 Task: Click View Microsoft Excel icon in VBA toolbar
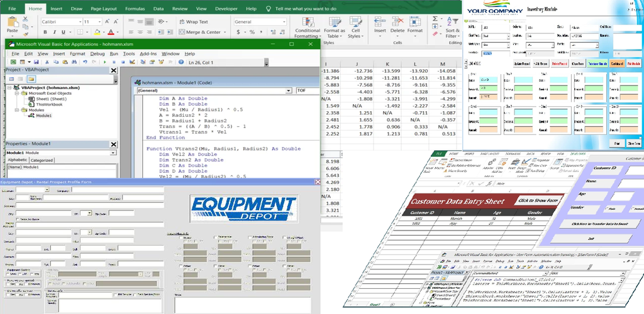tap(13, 62)
